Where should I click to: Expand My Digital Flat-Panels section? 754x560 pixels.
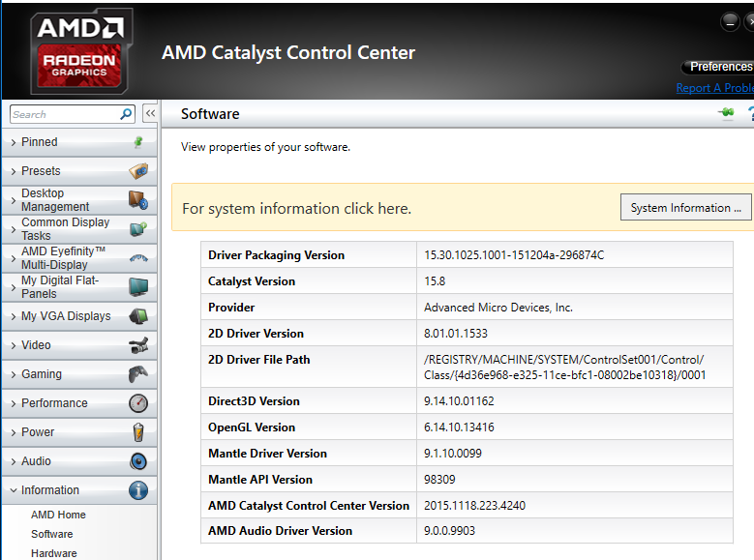[14, 287]
